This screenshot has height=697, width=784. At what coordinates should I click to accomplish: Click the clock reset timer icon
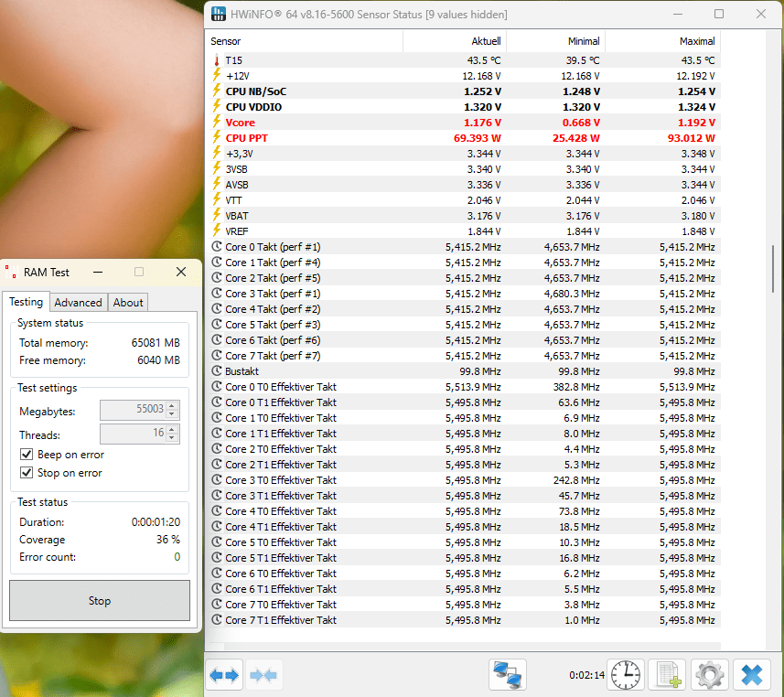click(x=626, y=675)
